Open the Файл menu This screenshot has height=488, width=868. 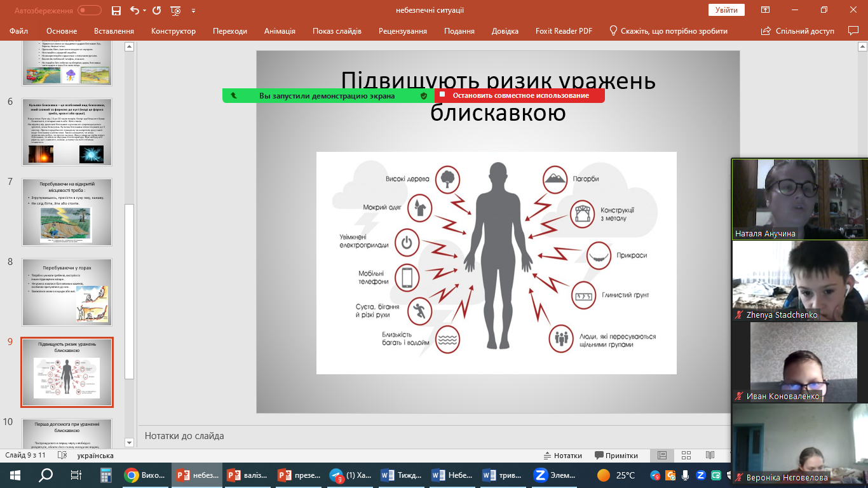coord(19,30)
